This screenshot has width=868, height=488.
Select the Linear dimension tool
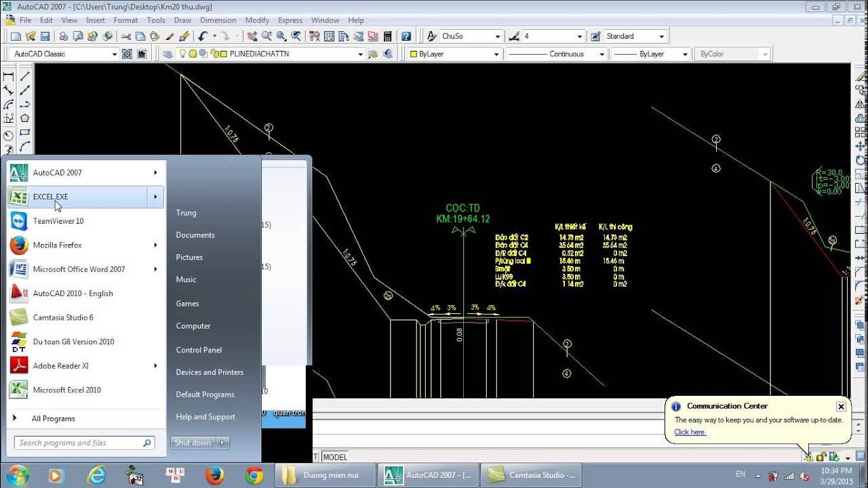point(8,76)
